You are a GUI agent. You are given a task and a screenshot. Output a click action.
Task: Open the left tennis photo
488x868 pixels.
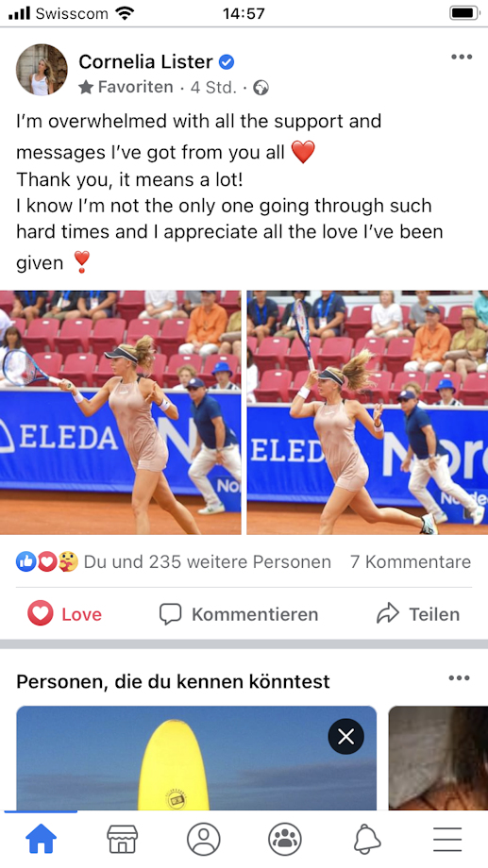tap(120, 412)
